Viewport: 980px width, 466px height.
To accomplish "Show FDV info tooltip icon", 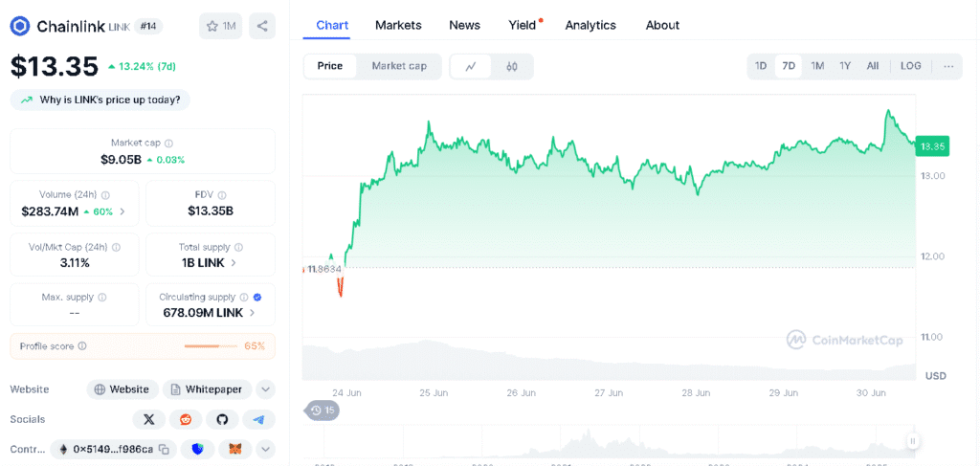I will [x=222, y=195].
